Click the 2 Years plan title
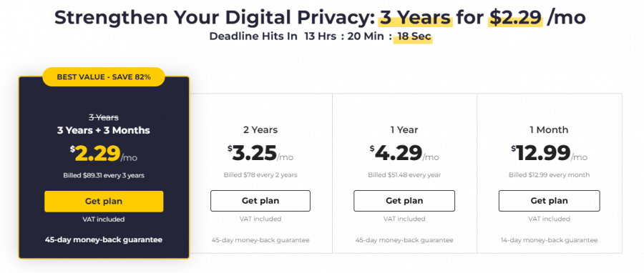644x273 pixels. coord(260,130)
